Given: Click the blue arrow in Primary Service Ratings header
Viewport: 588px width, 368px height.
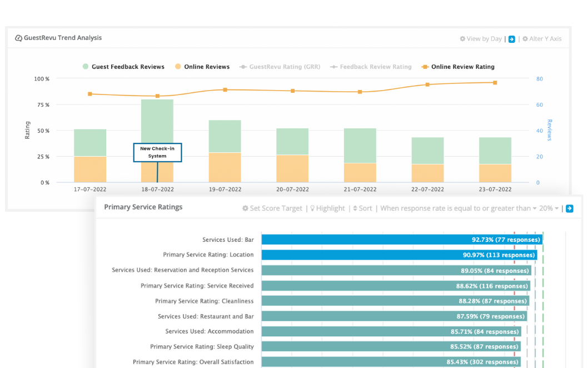Looking at the screenshot, I should click(x=569, y=208).
